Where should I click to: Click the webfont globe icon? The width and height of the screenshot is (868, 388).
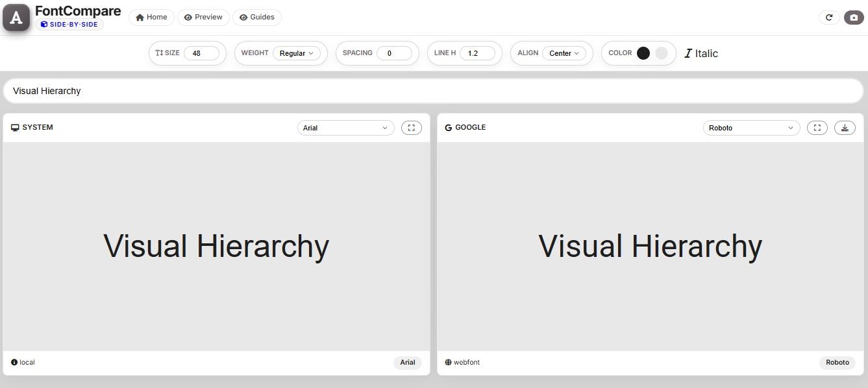[447, 362]
